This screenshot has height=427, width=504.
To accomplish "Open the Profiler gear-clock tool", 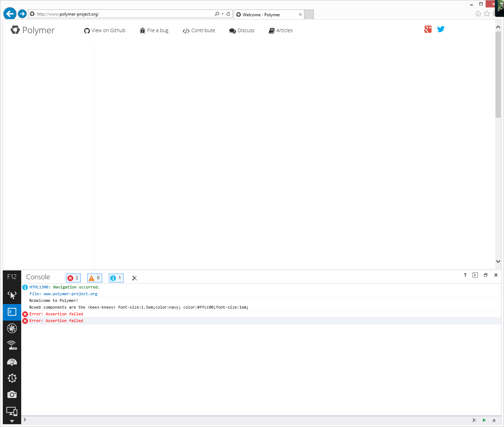I will 12,378.
